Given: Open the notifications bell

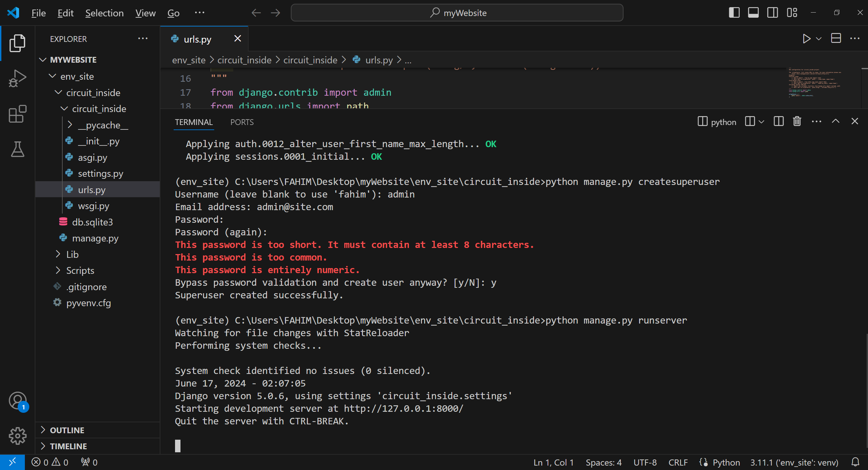Looking at the screenshot, I should click(855, 462).
